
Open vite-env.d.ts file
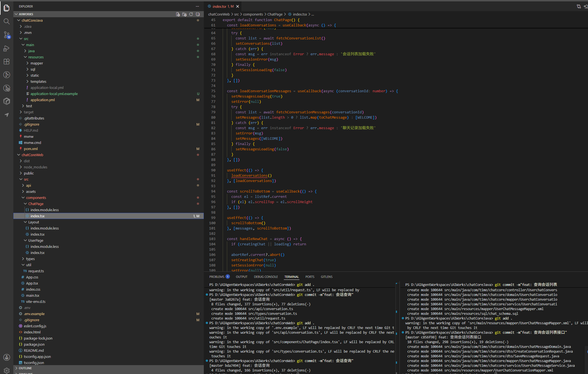tap(36, 302)
